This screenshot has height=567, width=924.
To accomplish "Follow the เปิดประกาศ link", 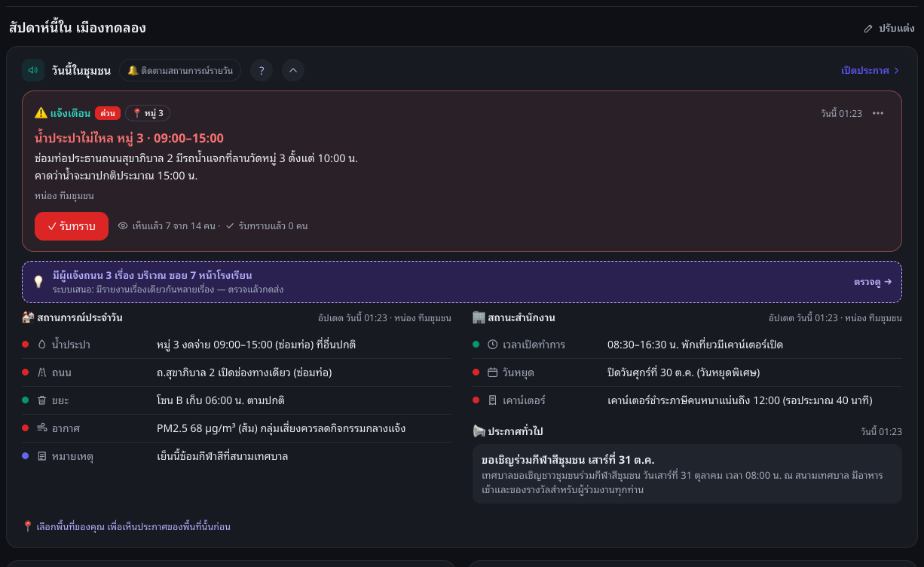I will tap(870, 70).
